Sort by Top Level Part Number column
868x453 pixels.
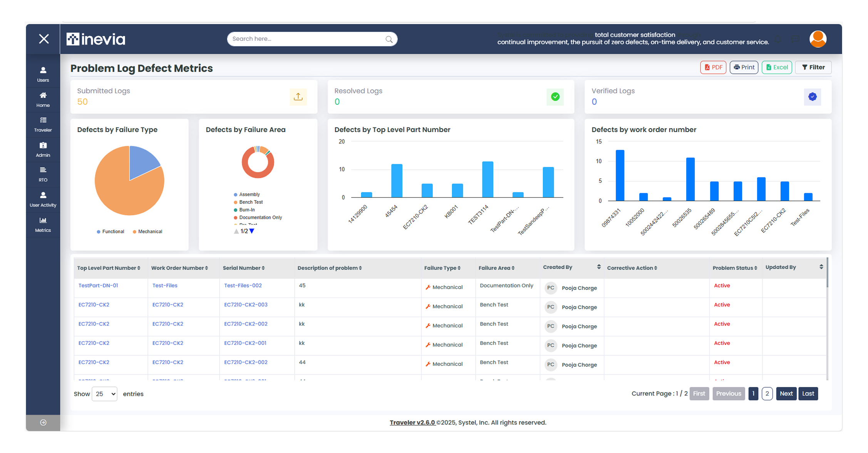pos(109,268)
